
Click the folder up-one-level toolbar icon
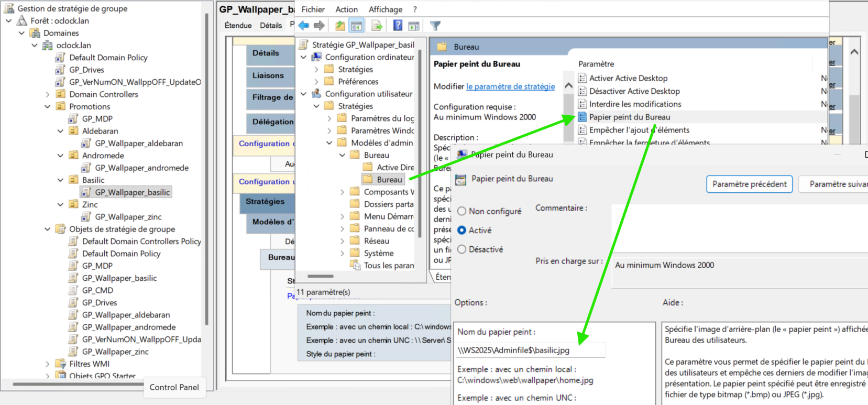pos(340,25)
